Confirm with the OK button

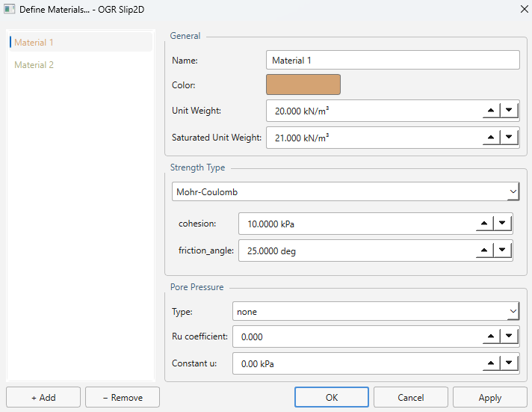(332, 397)
